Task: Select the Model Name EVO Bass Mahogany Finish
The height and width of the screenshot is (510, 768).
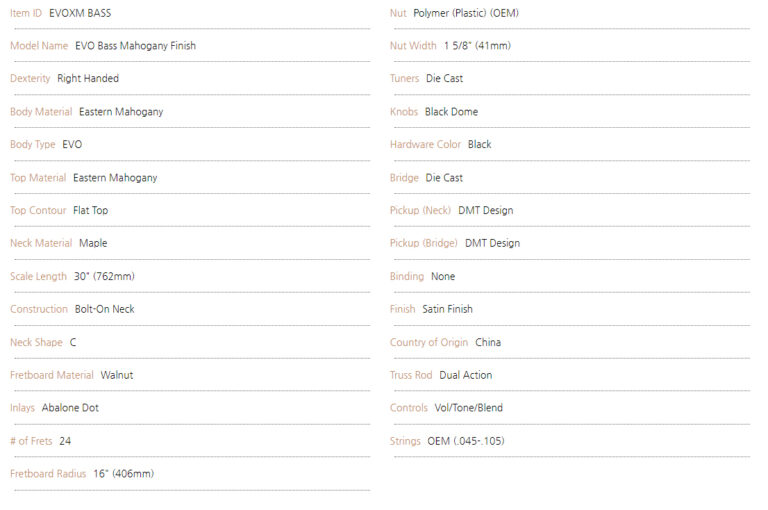Action: pyautogui.click(x=135, y=46)
